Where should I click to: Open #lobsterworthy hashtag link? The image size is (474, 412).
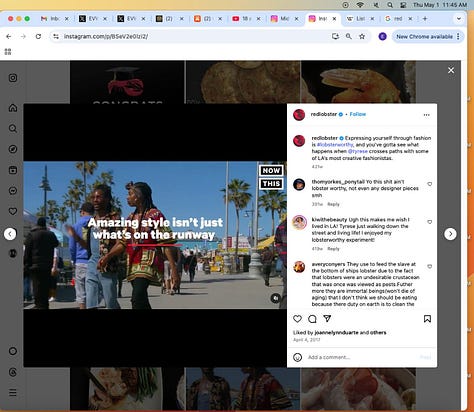click(335, 145)
